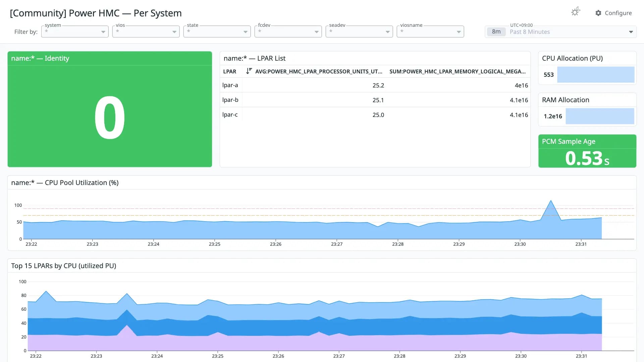The height and width of the screenshot is (362, 644).
Task: Click the dashboard title Power HMC — Per System
Action: coord(96,13)
